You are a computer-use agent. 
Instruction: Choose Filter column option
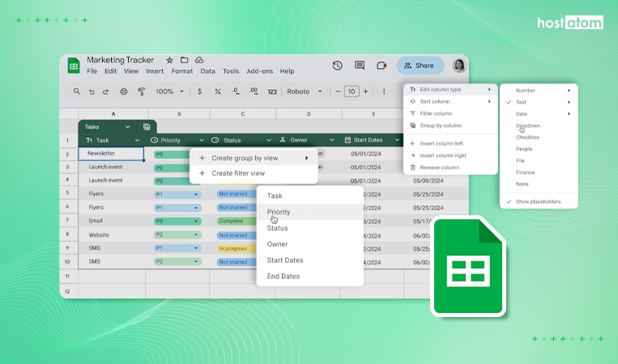coord(450,113)
